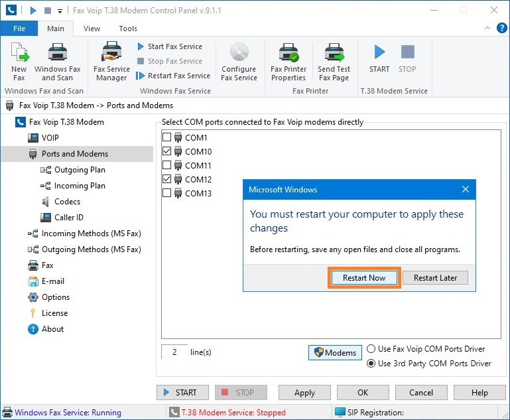
Task: Select E-mail in the tree
Action: coord(52,281)
